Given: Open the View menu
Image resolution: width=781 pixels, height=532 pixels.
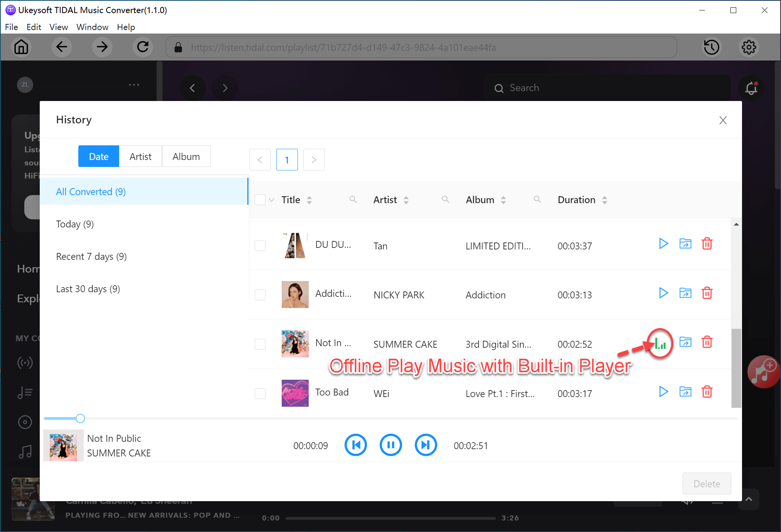Looking at the screenshot, I should [x=58, y=27].
